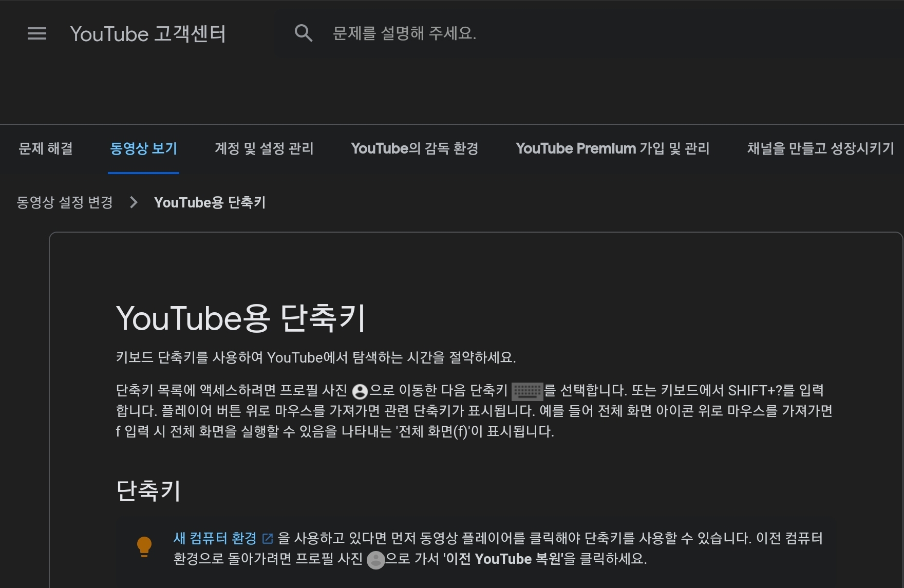Image resolution: width=904 pixels, height=588 pixels.
Task: Click the gray profile avatar icon in tip
Action: [376, 560]
